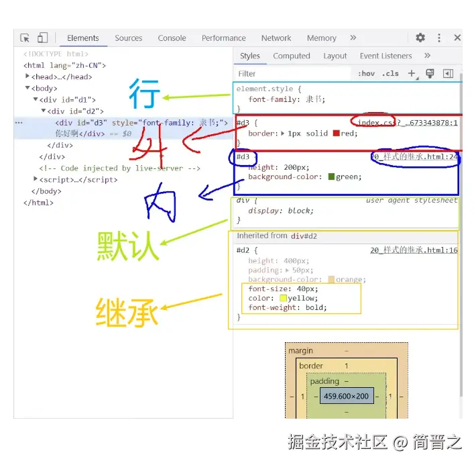The height and width of the screenshot is (465, 476).
Task: Switch to the Elements tab
Action: pos(83,38)
